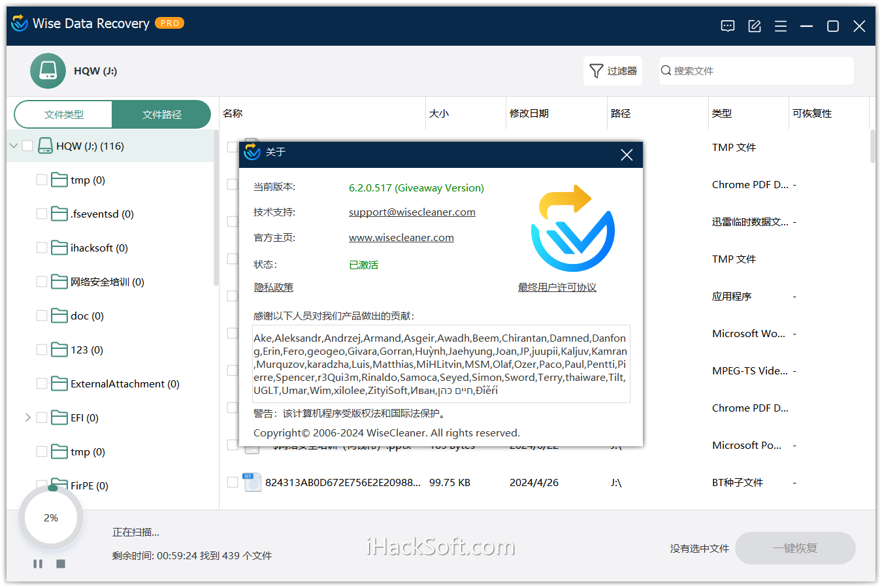Viewport: 882px width, 588px height.
Task: Switch to the 文件类型 tab
Action: tap(63, 114)
